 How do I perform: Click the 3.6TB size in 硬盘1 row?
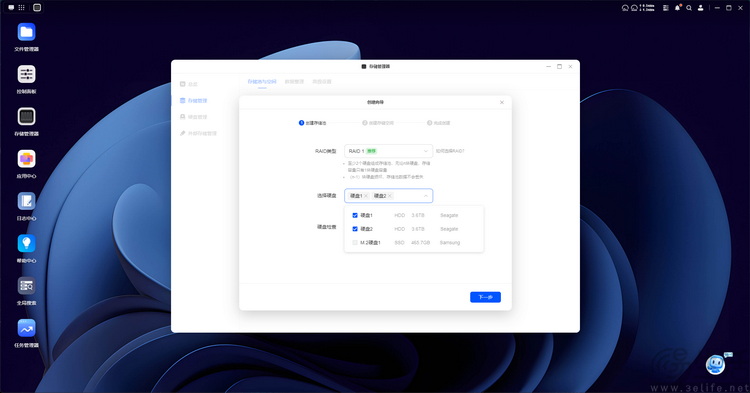418,216
